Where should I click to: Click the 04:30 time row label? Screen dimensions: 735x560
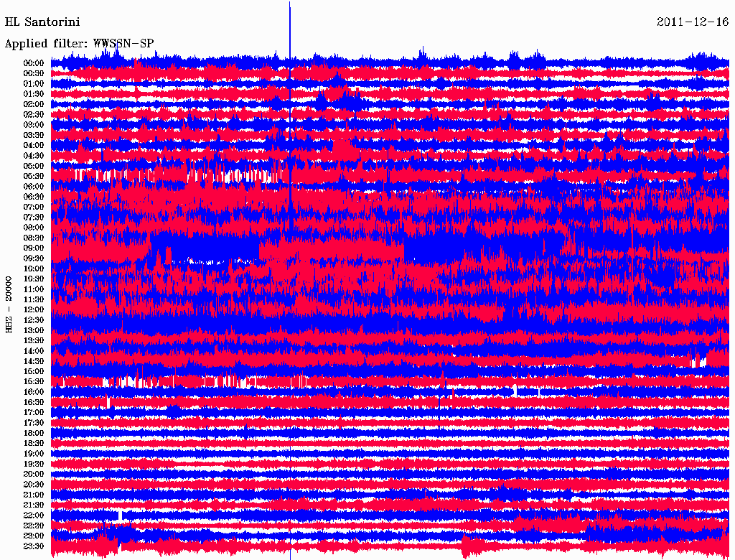(x=34, y=156)
